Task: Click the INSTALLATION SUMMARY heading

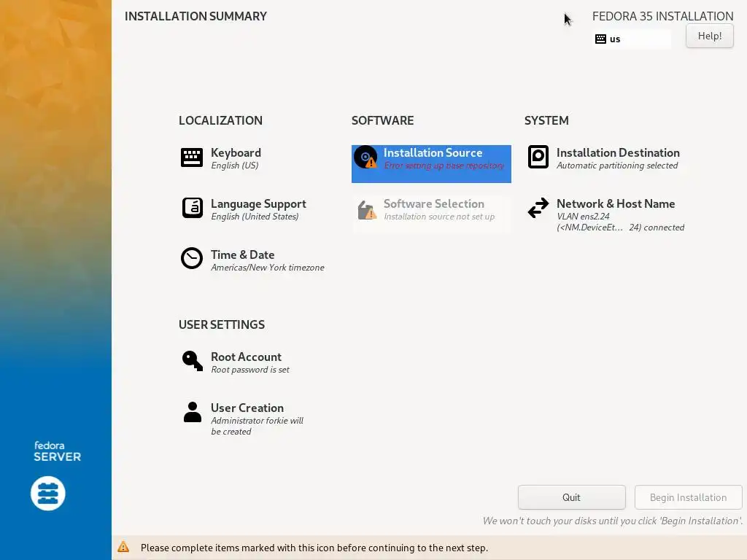Action: (196, 16)
